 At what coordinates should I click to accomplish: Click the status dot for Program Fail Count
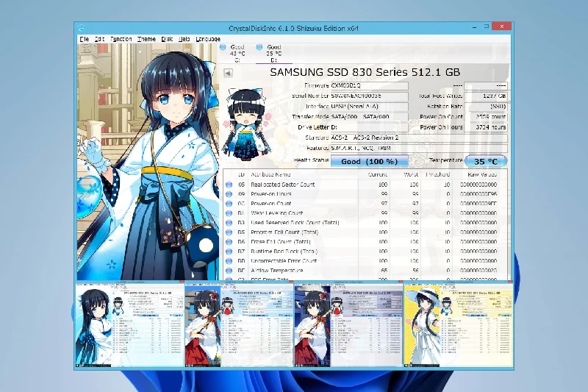(229, 232)
